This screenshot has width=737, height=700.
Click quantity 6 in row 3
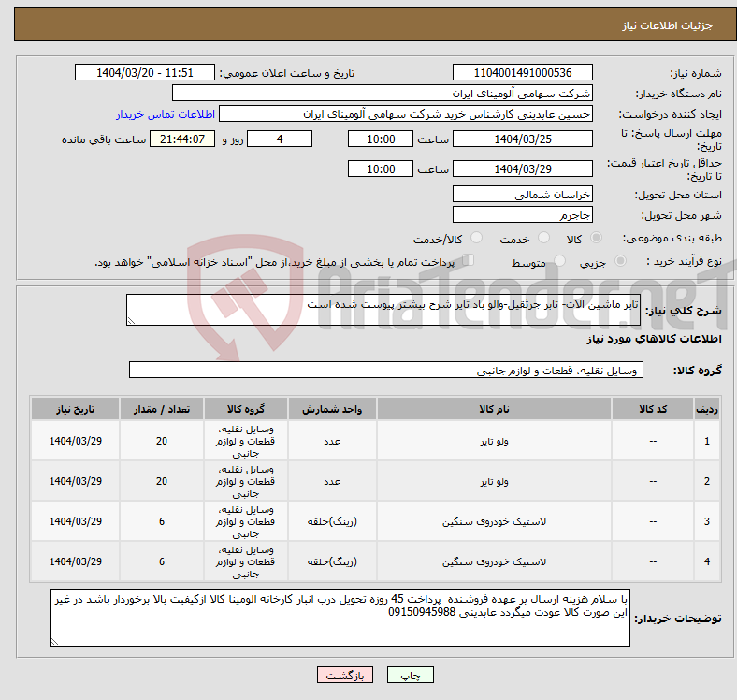162,521
